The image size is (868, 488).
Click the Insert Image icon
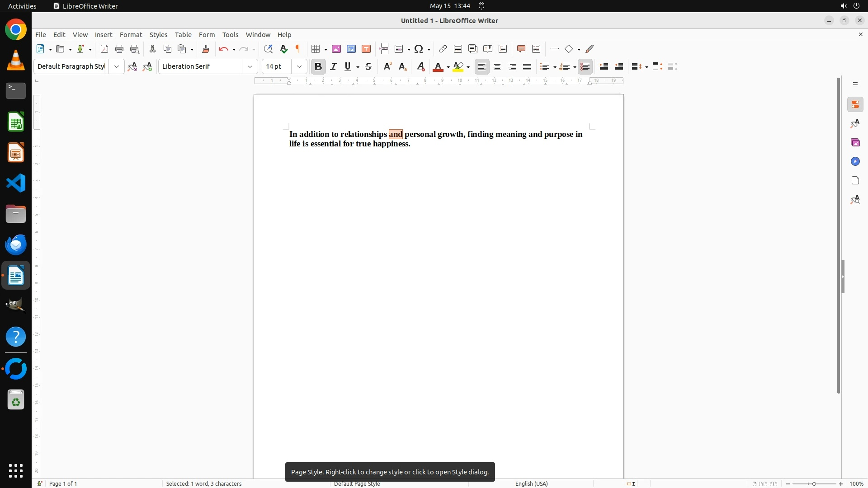(336, 49)
